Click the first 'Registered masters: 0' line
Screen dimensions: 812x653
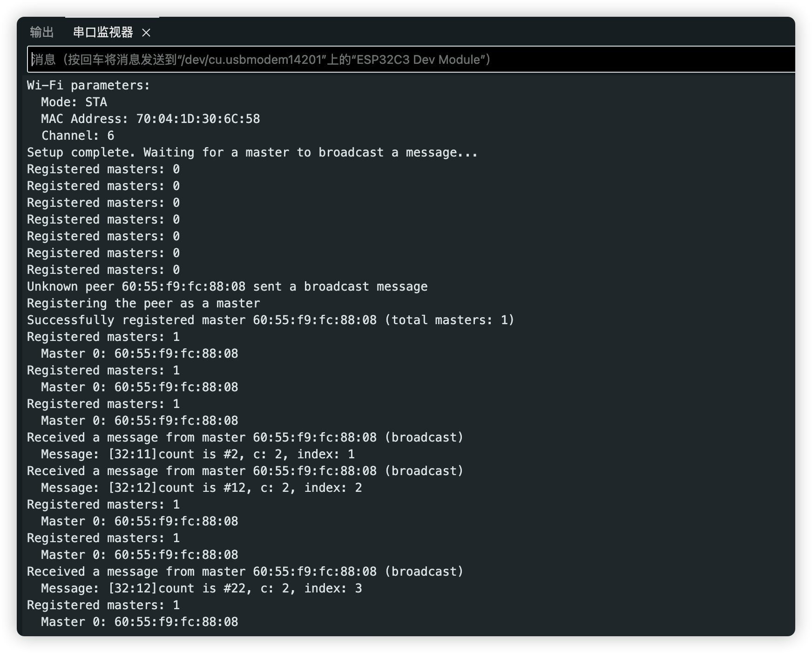(103, 170)
